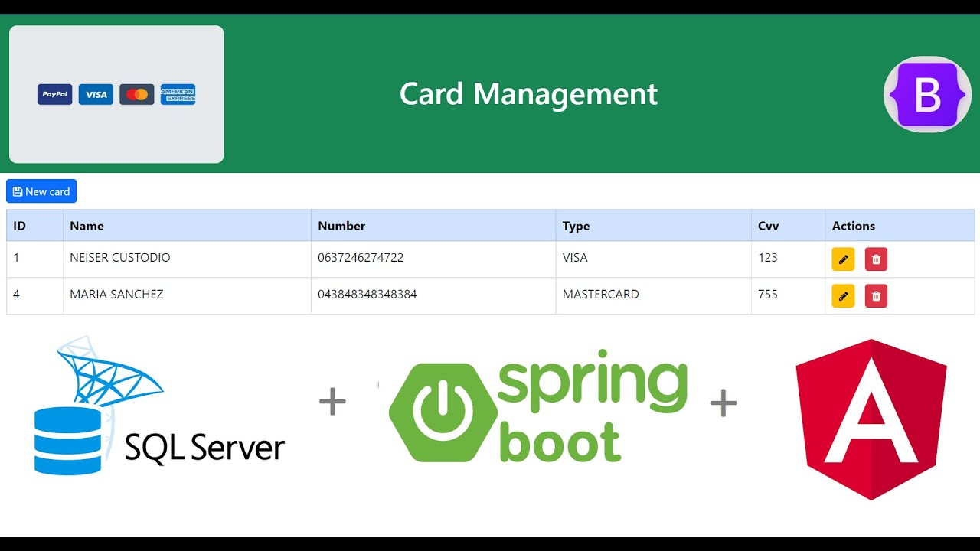
Task: Click the Number column header
Action: [x=433, y=226]
